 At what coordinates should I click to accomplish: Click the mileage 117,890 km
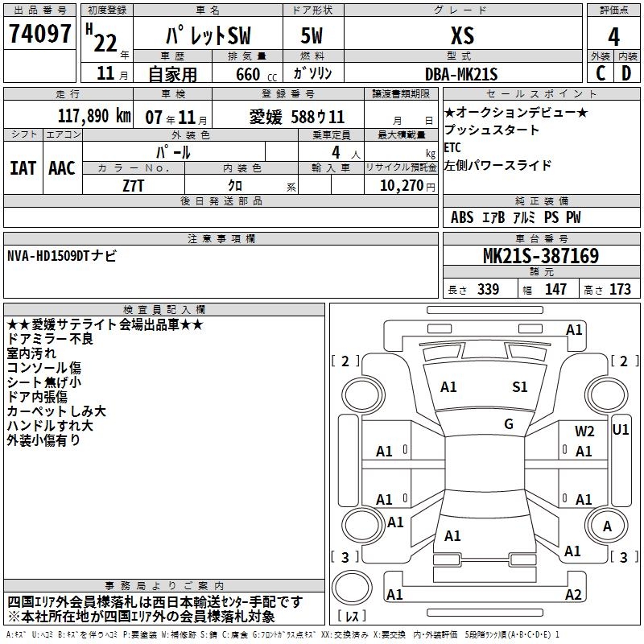coord(94,116)
